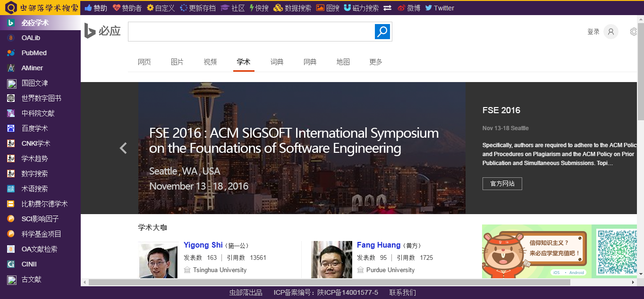The height and width of the screenshot is (299, 644).
Task: Click the Bing search magnifier button
Action: tap(382, 32)
